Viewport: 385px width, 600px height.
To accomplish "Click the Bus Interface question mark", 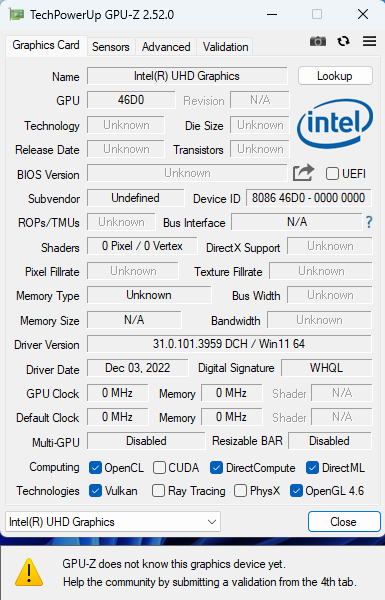I will point(369,222).
